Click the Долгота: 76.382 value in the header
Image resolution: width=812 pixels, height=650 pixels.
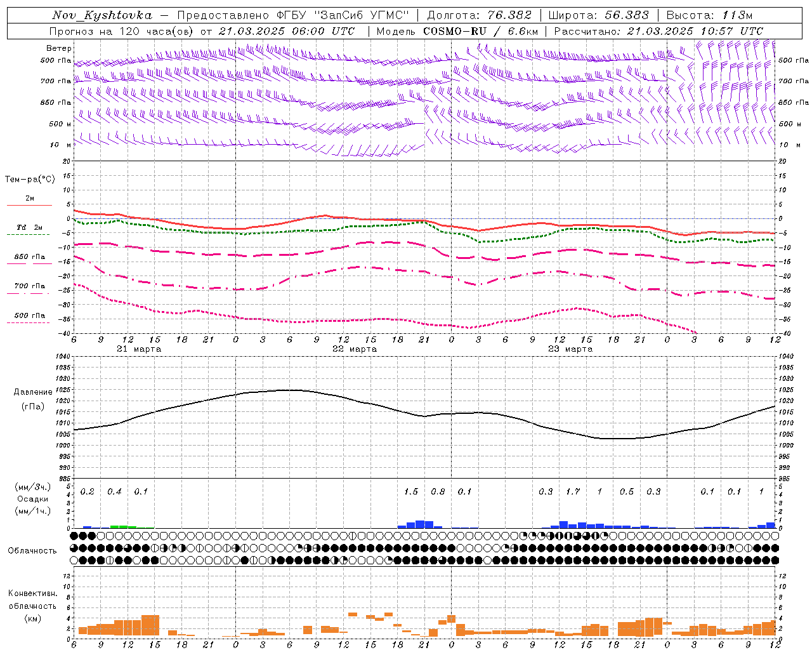click(479, 15)
